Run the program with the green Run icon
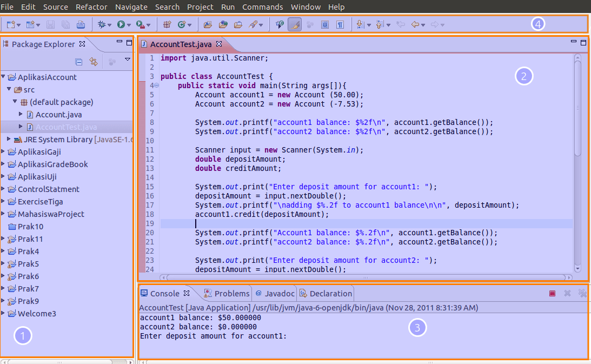Screen dimensions: 591x364 pos(121,24)
